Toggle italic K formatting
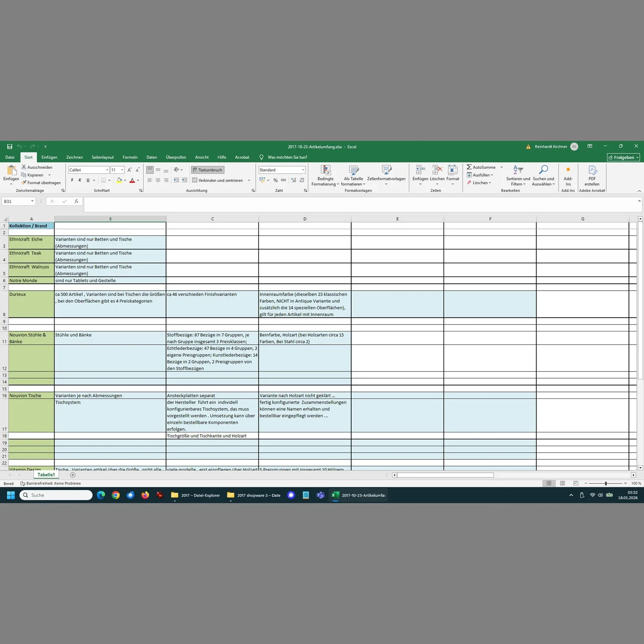The height and width of the screenshot is (644, 644). click(80, 180)
